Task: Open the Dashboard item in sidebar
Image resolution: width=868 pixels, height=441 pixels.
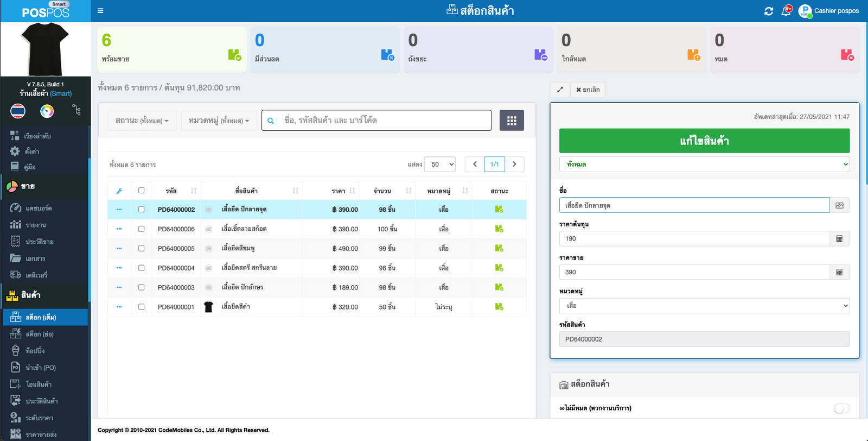Action: pos(38,209)
